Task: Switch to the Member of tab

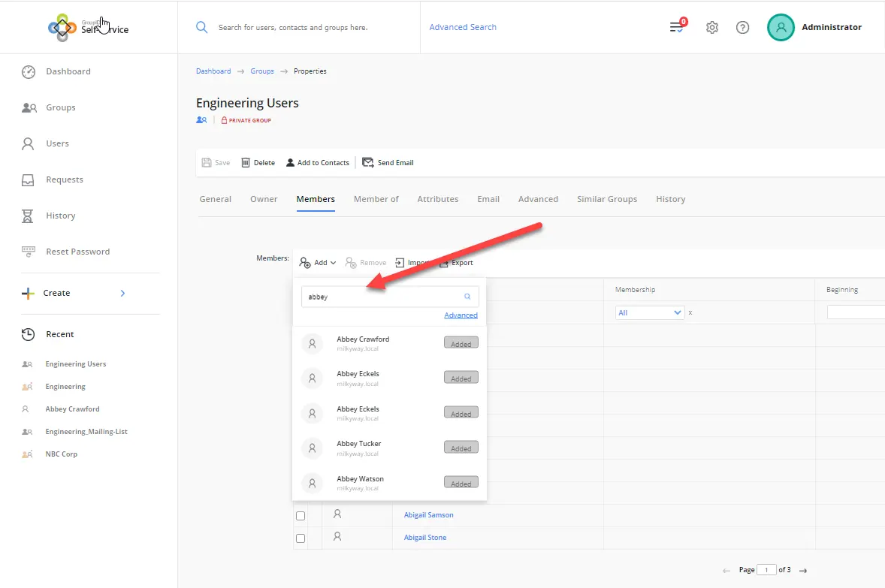Action: [376, 199]
